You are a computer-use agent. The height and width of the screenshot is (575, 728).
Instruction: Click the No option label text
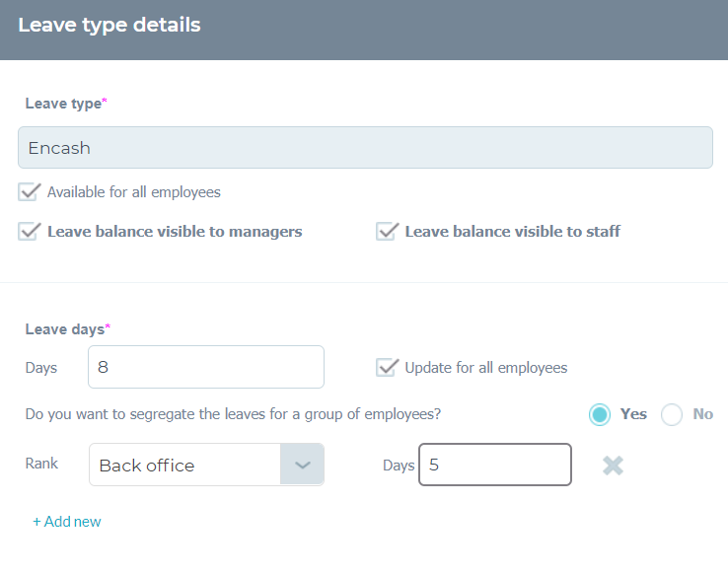point(703,414)
